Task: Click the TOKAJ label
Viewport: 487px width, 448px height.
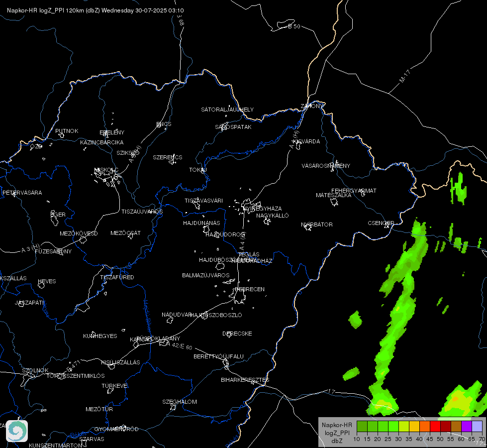Action: point(198,170)
